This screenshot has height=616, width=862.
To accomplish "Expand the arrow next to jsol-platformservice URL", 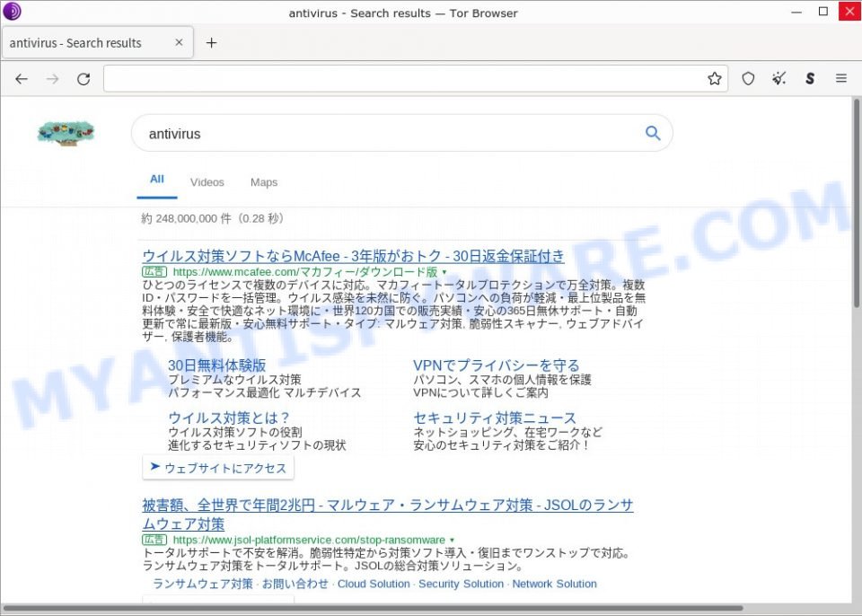I will click(452, 540).
